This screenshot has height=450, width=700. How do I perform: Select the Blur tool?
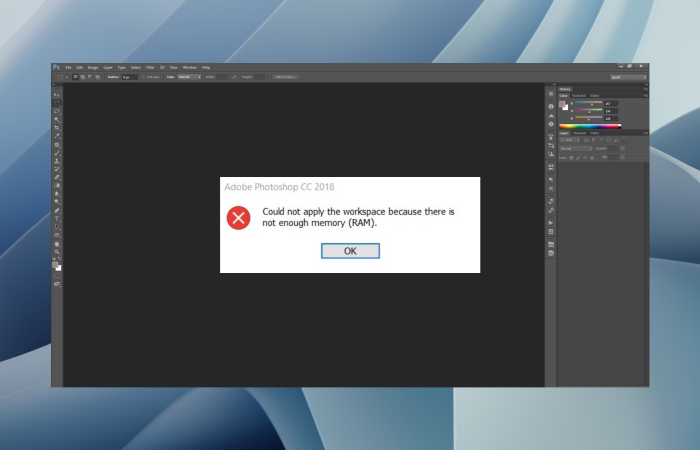[57, 193]
